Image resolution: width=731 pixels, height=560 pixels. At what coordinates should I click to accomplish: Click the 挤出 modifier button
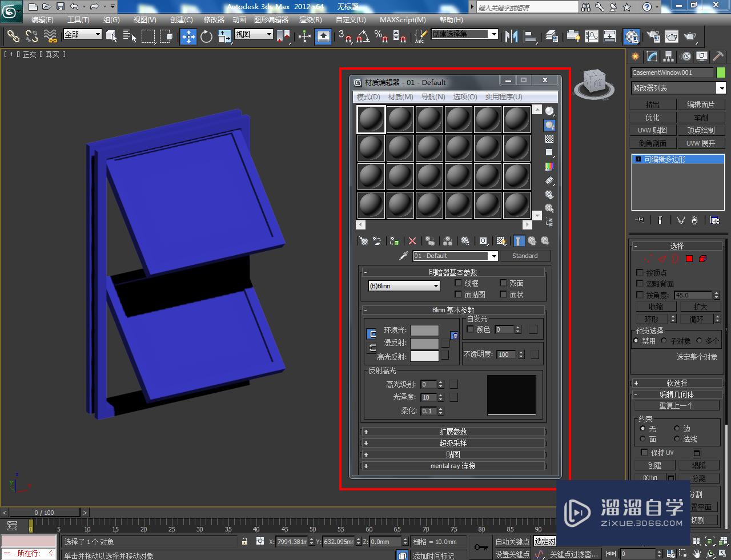pos(653,104)
